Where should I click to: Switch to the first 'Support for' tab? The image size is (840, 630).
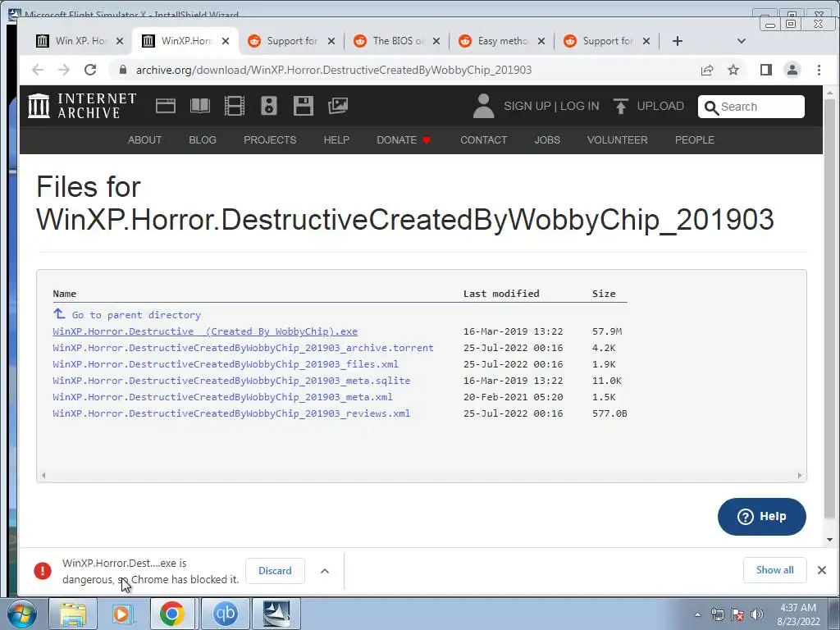tap(291, 41)
